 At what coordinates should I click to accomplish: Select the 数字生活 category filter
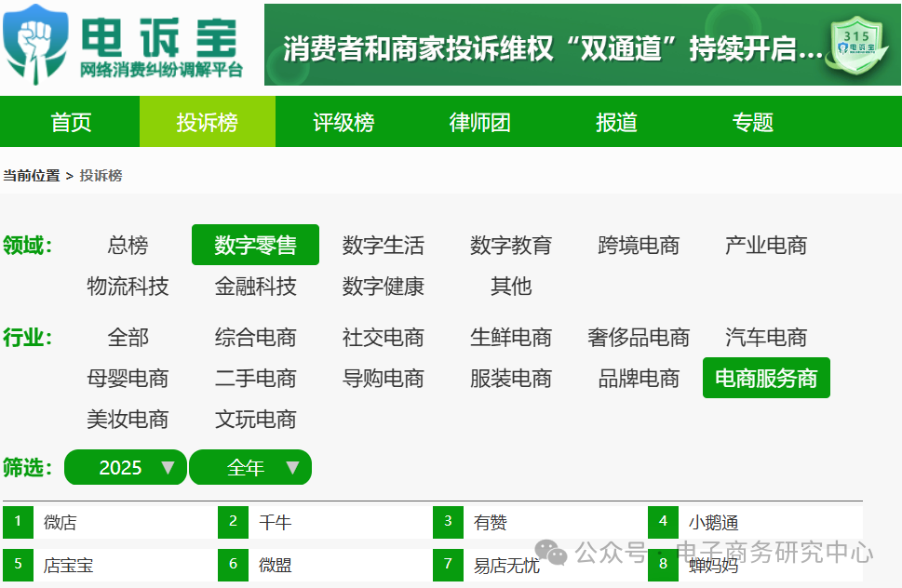tap(384, 245)
